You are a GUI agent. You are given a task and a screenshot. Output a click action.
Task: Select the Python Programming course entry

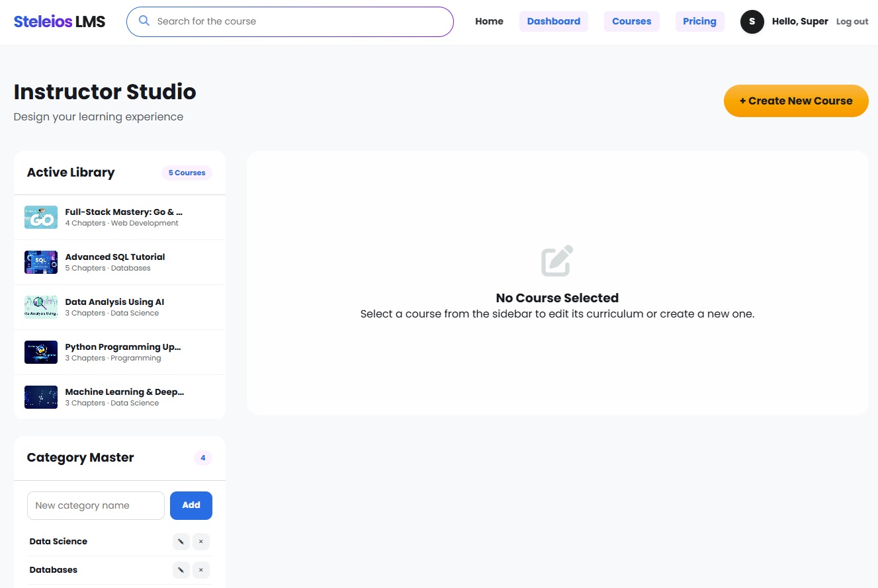(120, 353)
